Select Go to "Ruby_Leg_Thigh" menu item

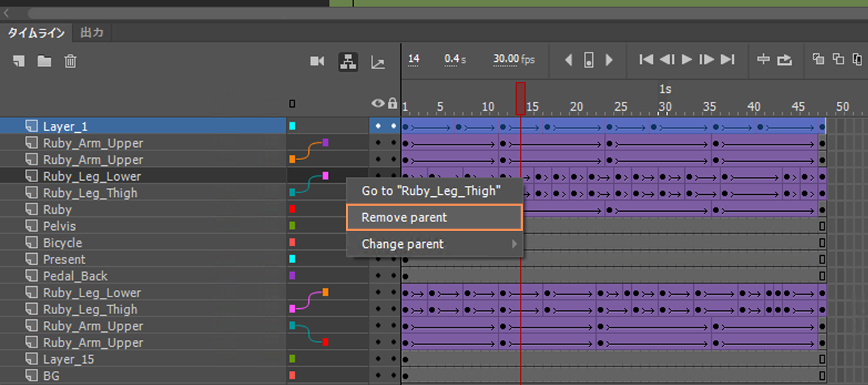click(x=431, y=191)
